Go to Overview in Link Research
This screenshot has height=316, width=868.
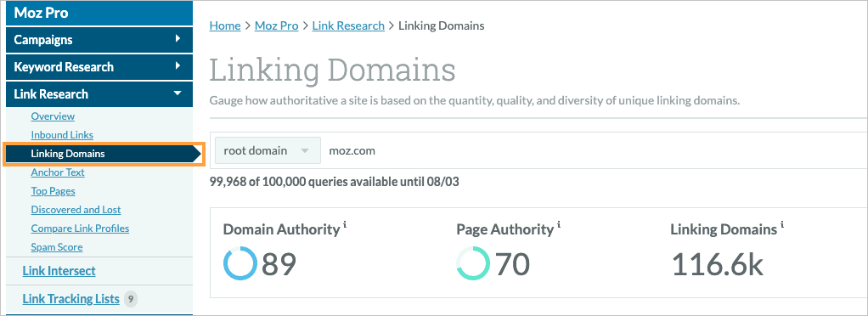click(x=53, y=116)
